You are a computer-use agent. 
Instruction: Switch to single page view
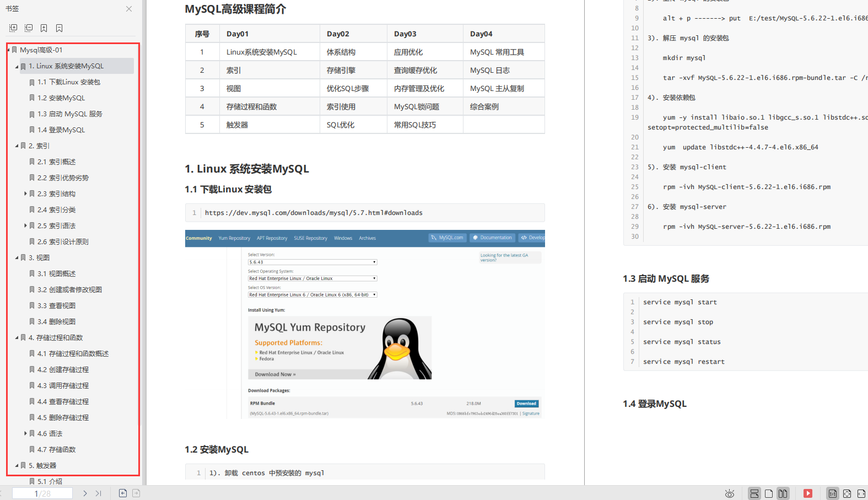click(x=769, y=493)
